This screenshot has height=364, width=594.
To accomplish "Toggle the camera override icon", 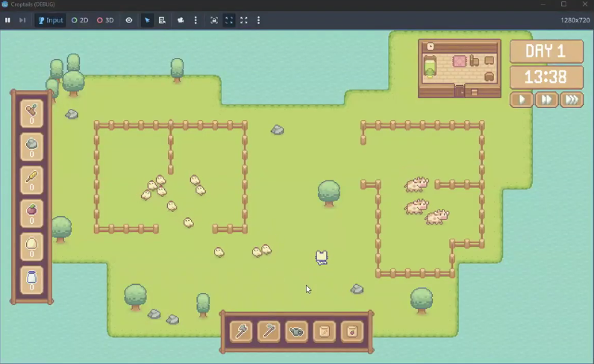I will click(181, 20).
